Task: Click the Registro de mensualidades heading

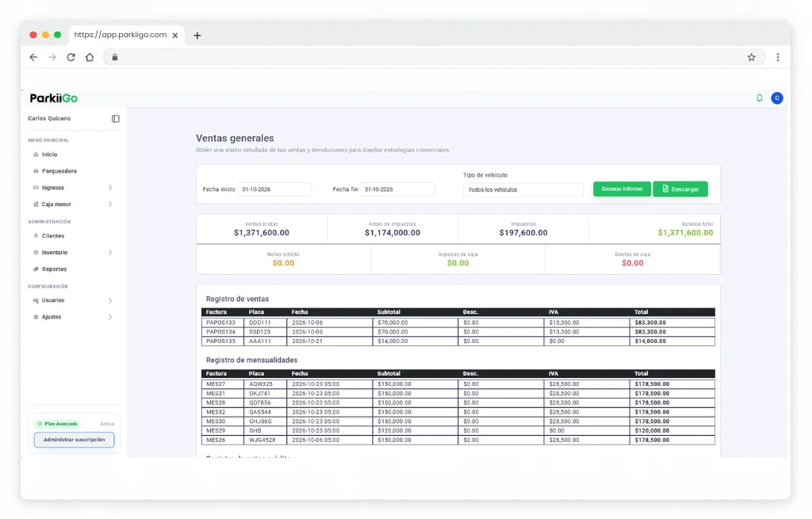Action: (x=251, y=361)
